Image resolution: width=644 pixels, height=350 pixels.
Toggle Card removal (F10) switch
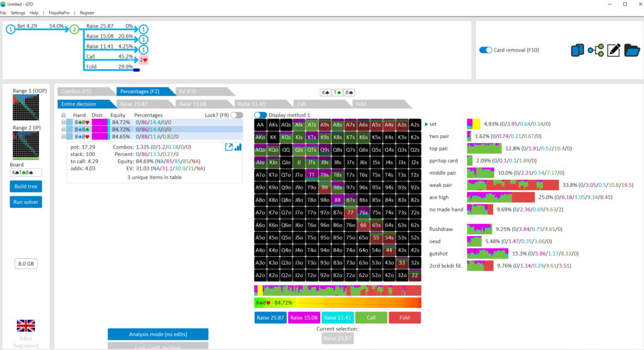pos(485,50)
